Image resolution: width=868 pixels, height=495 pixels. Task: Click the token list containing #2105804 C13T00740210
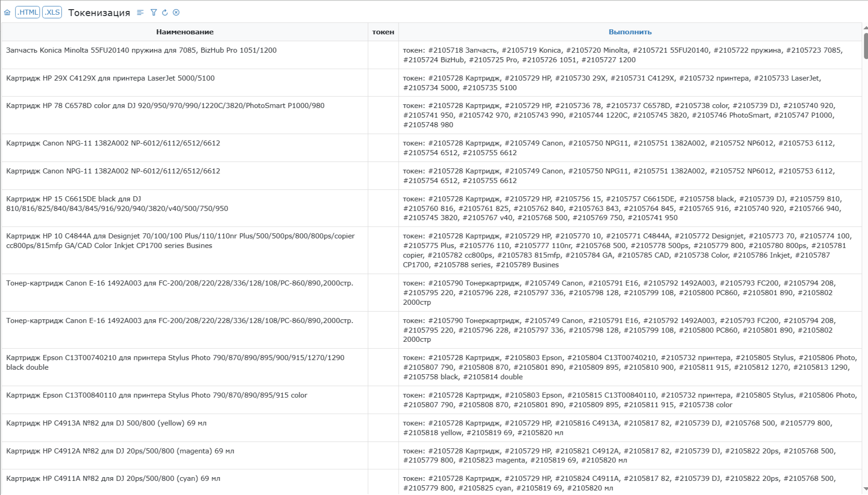630,367
